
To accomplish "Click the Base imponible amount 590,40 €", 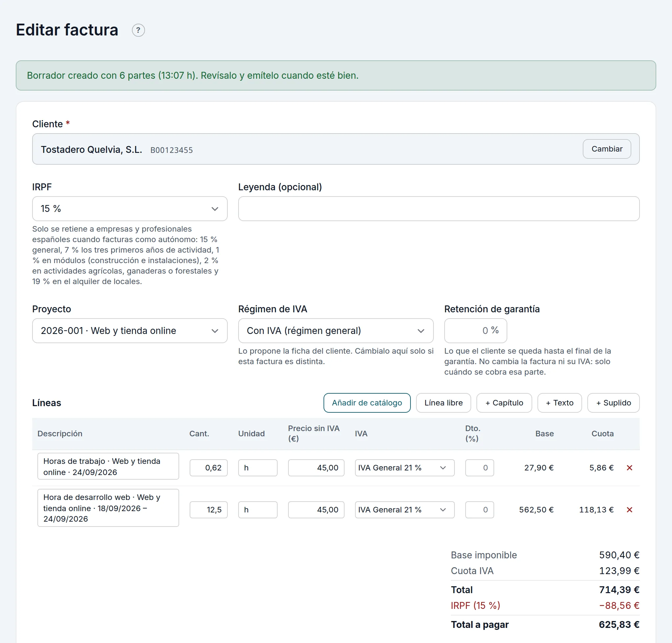I will (x=619, y=555).
